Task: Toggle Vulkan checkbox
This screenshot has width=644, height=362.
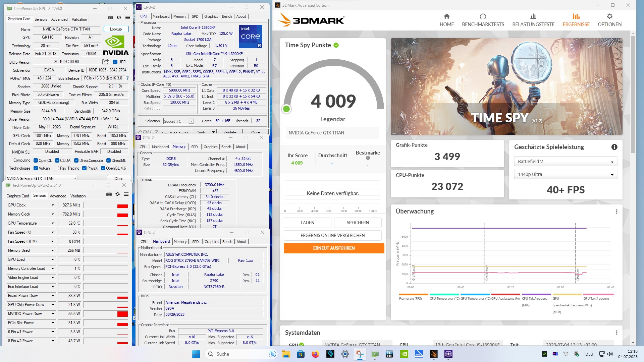Action: pos(36,168)
